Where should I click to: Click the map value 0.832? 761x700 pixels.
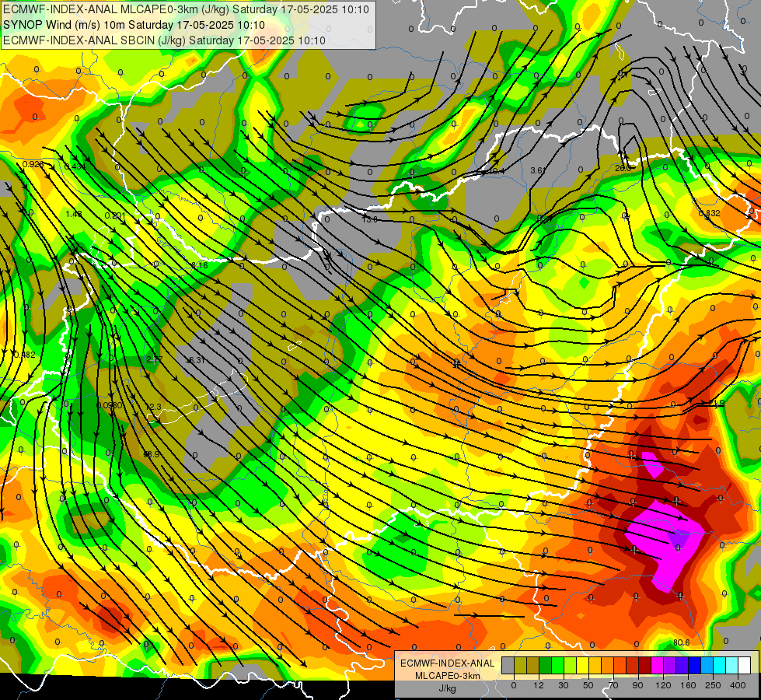[x=709, y=213]
